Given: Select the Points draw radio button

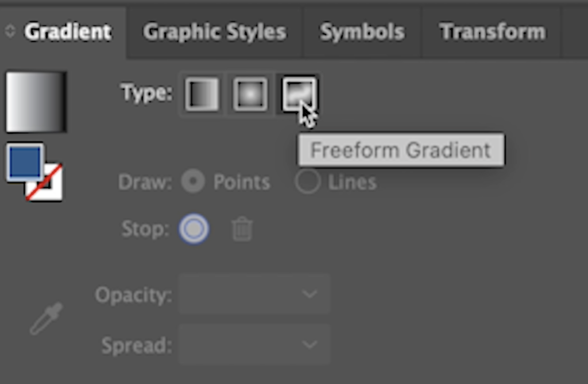Looking at the screenshot, I should (x=193, y=181).
